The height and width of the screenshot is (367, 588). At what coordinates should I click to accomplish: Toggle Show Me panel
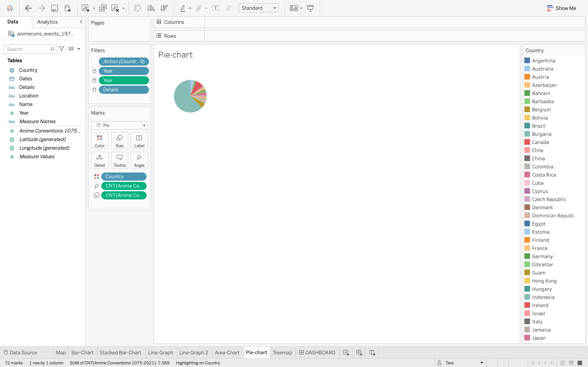[x=561, y=8]
